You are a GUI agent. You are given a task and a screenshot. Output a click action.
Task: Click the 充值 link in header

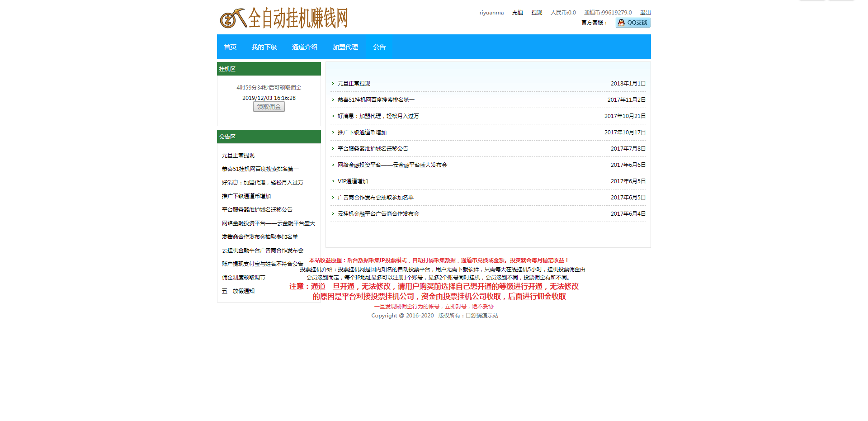click(x=517, y=13)
